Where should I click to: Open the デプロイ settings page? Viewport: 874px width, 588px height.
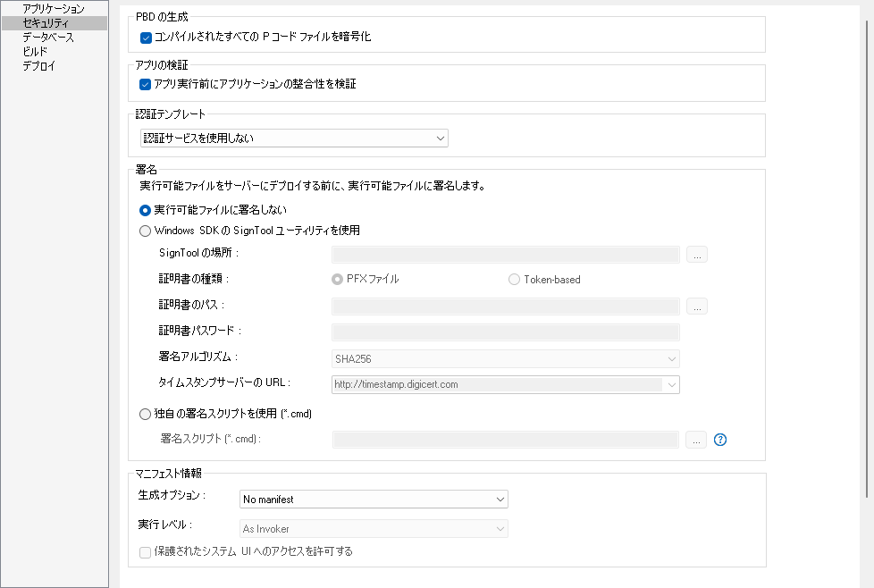(x=38, y=66)
